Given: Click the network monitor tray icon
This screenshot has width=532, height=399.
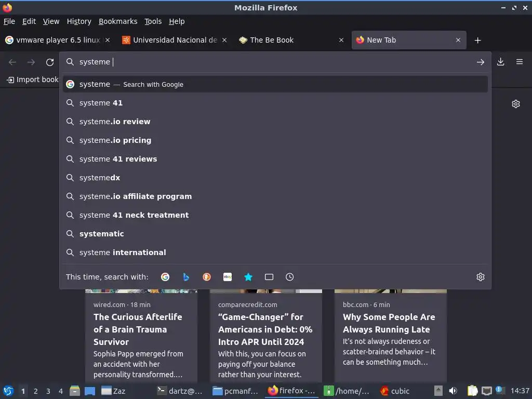Looking at the screenshot, I should click(x=486, y=391).
